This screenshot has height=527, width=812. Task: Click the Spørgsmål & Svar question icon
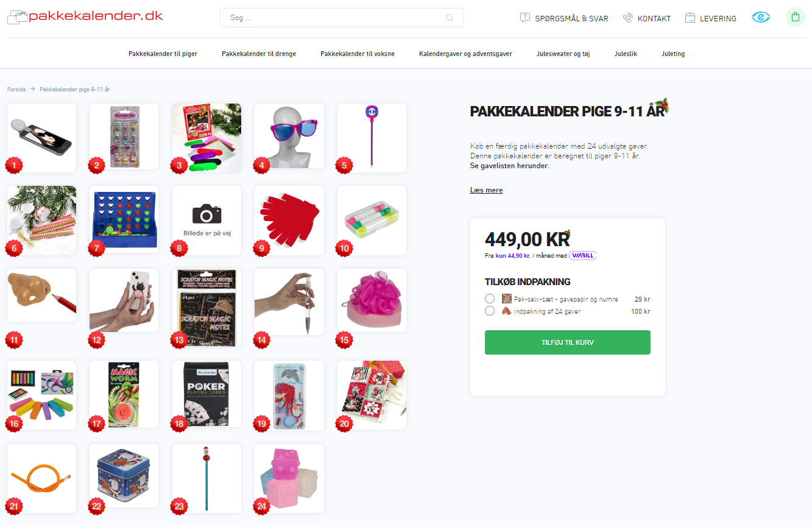pos(525,18)
